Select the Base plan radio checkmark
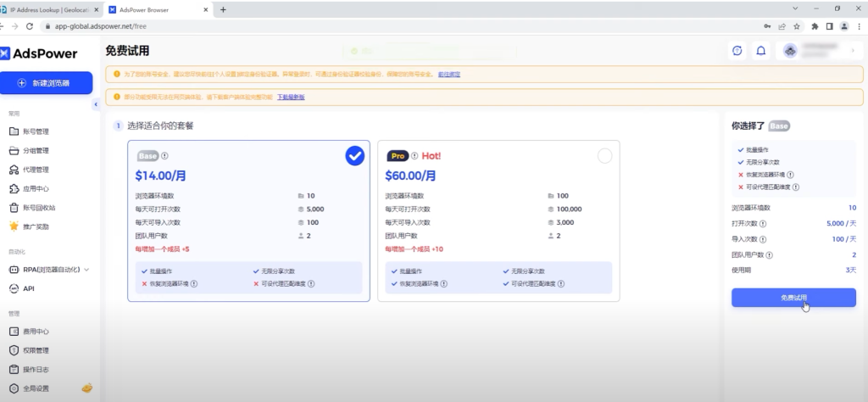This screenshot has height=402, width=868. tap(355, 155)
